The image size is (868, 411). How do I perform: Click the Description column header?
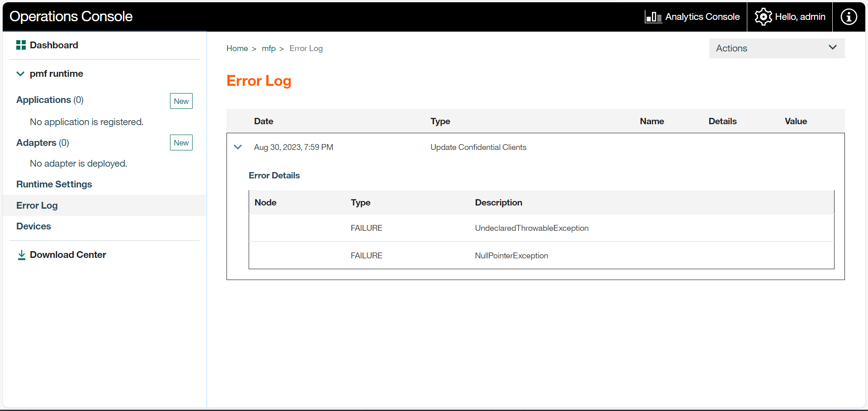click(498, 202)
